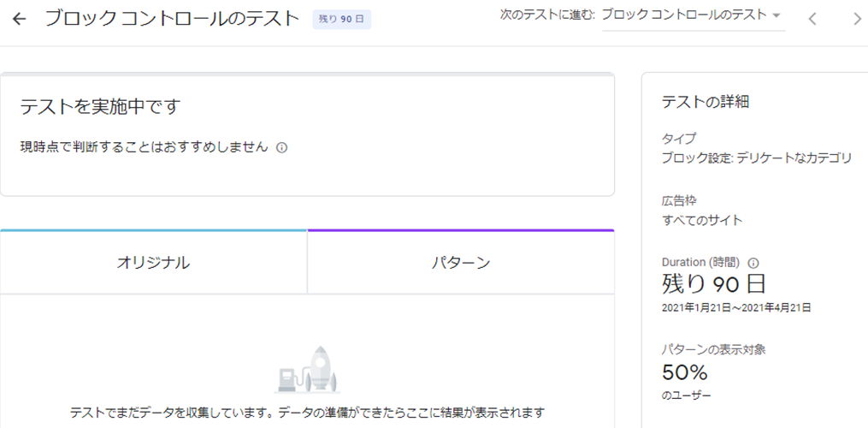
Task: Click the タイプ label
Action: click(x=679, y=138)
